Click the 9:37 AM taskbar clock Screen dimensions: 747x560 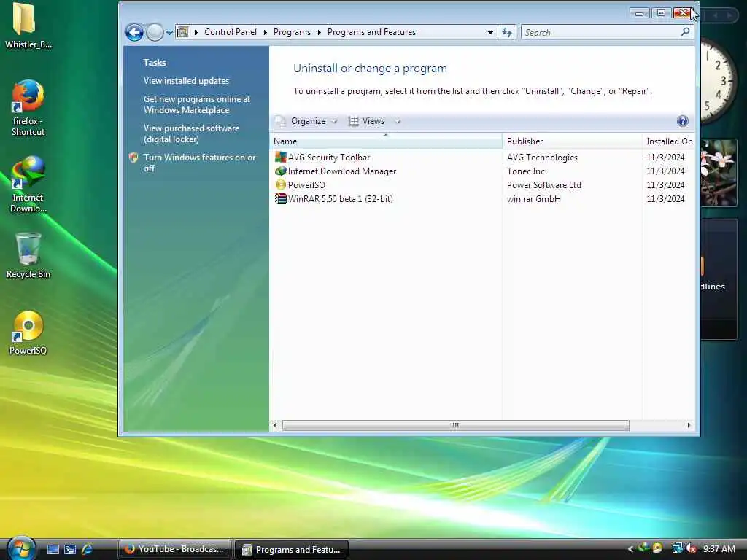point(719,549)
